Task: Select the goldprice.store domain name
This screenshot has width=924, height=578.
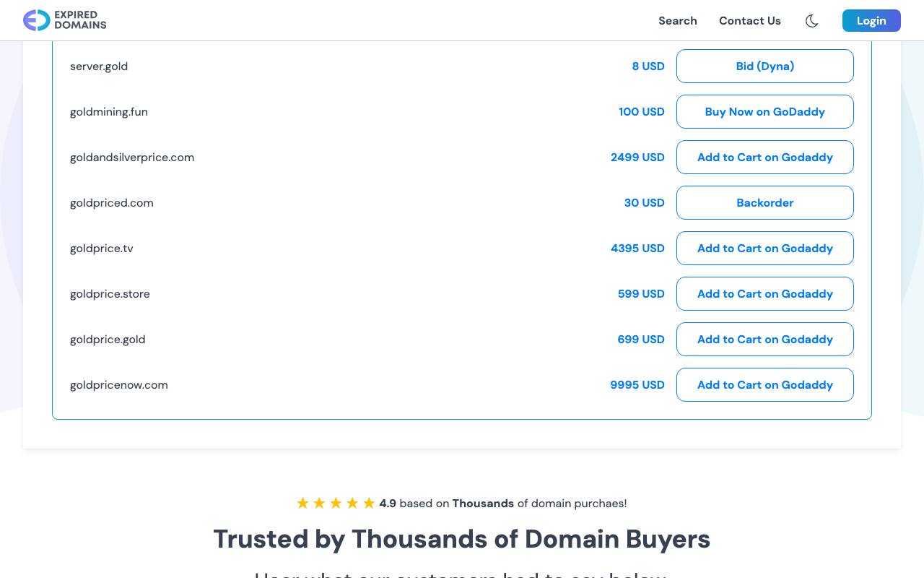Action: tap(110, 294)
